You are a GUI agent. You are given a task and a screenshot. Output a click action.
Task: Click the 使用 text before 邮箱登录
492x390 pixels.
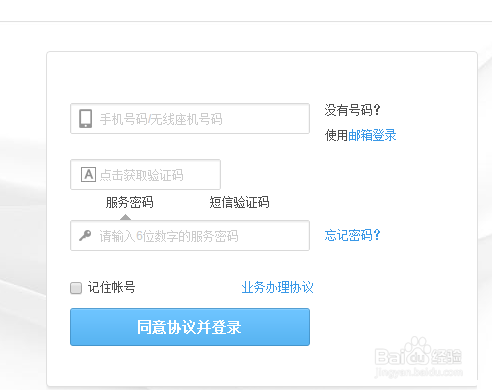pyautogui.click(x=336, y=135)
